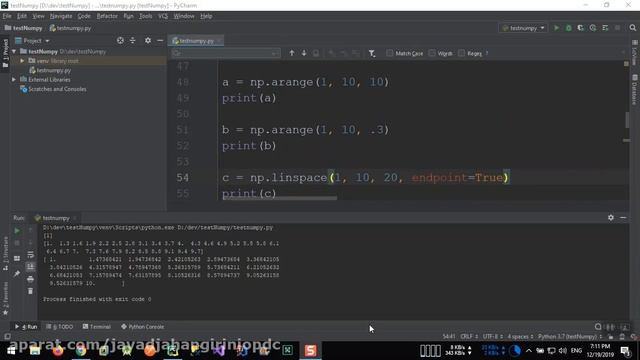Run with coverage icon in toolbar
The height and width of the screenshot is (360, 640).
pos(580,28)
